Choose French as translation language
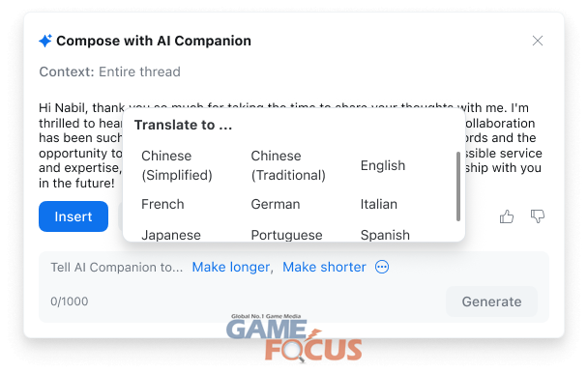The width and height of the screenshot is (588, 373). tap(162, 204)
